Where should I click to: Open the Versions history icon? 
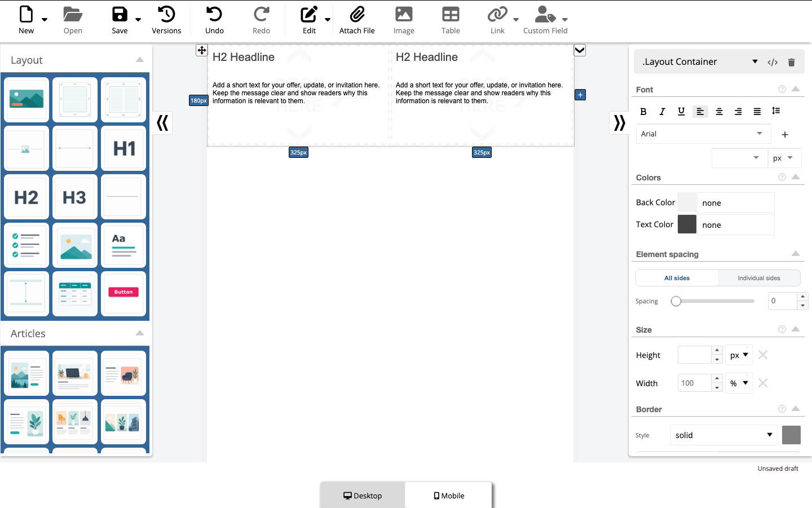click(166, 14)
